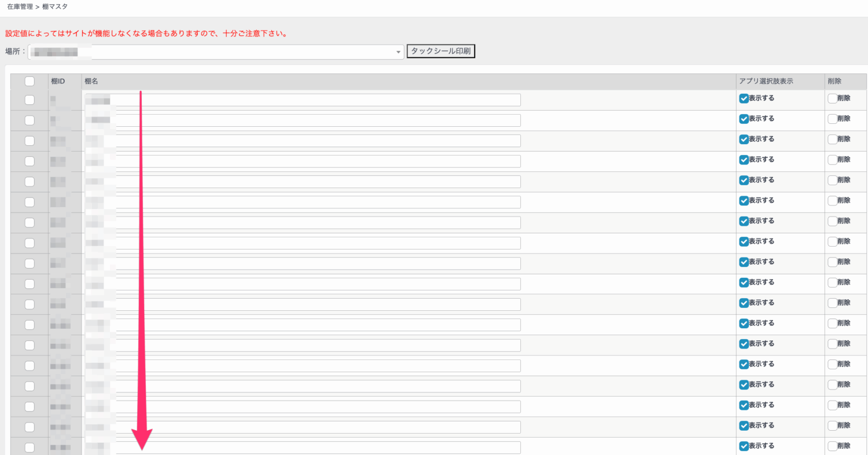Image resolution: width=868 pixels, height=455 pixels.
Task: Uncheck 表示する in the first row
Action: (x=744, y=98)
